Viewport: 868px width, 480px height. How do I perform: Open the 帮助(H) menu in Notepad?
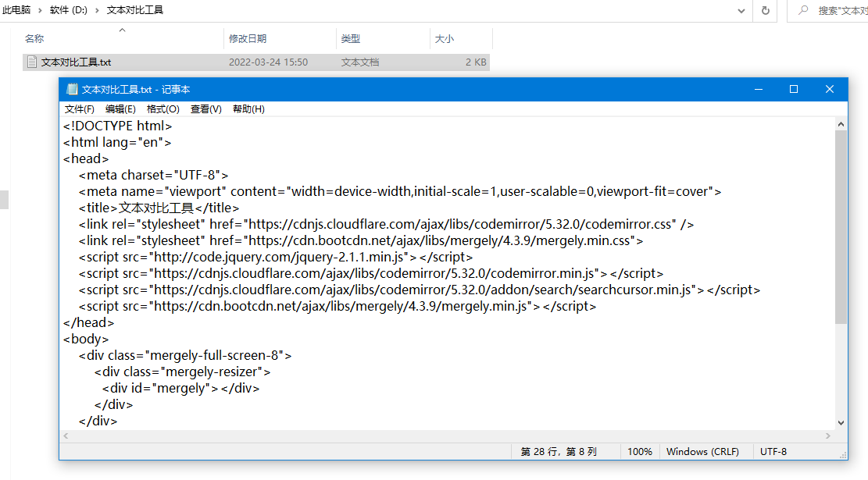pos(248,109)
